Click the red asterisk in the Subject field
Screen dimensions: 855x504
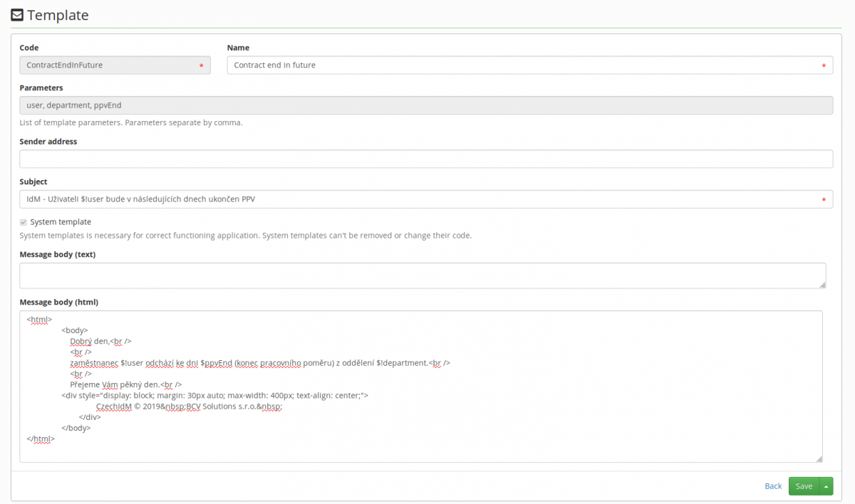pos(824,200)
